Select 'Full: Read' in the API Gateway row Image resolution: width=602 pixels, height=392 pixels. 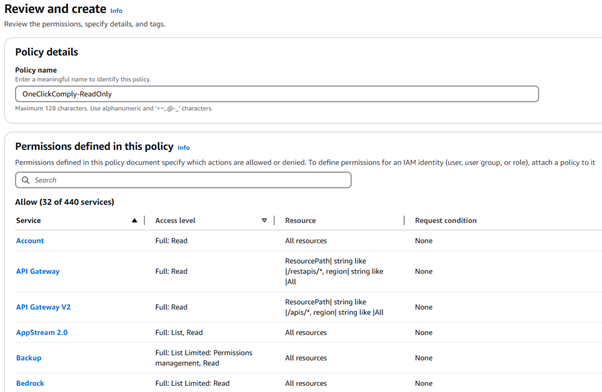[x=171, y=271]
